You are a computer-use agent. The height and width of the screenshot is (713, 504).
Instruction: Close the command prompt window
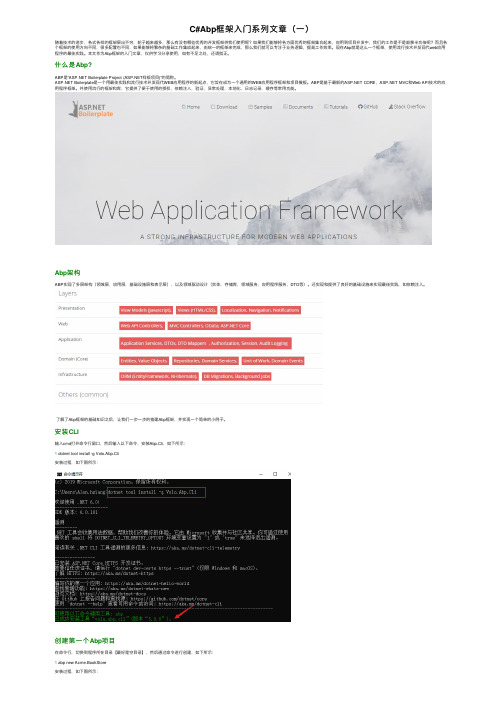pos(289,474)
